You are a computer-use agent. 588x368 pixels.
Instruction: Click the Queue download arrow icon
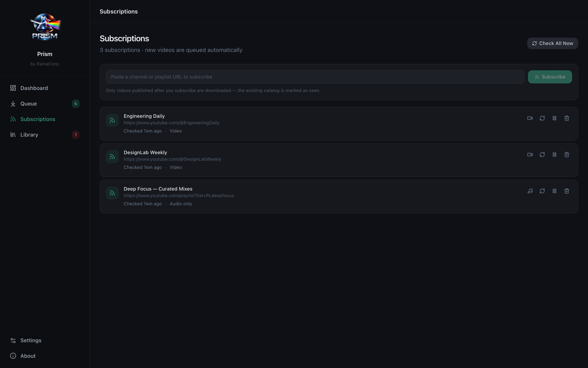[x=13, y=104]
